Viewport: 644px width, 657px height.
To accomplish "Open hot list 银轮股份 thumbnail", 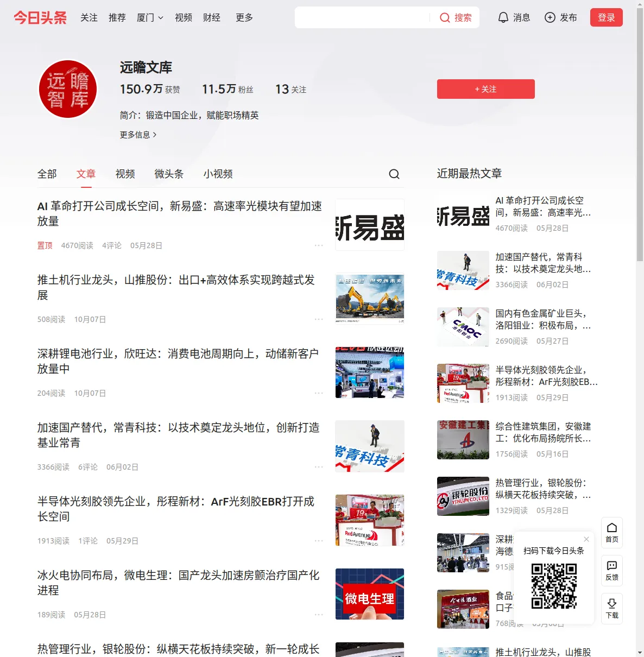I will point(463,496).
